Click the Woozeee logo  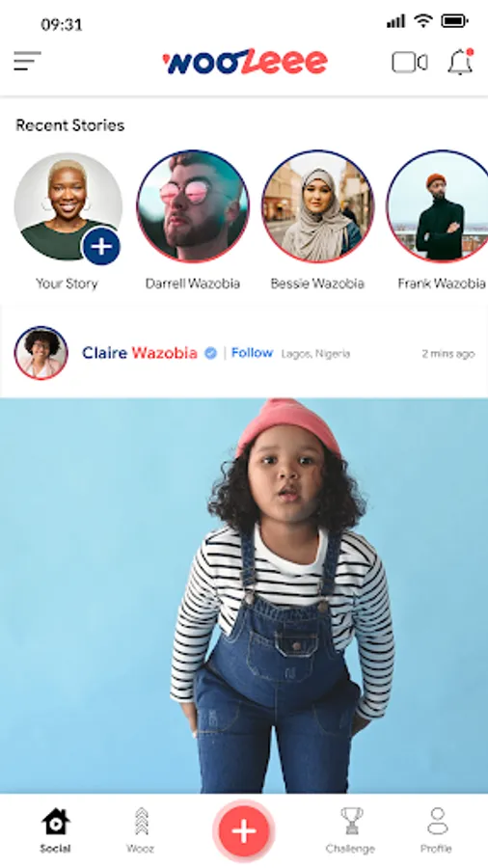[245, 62]
